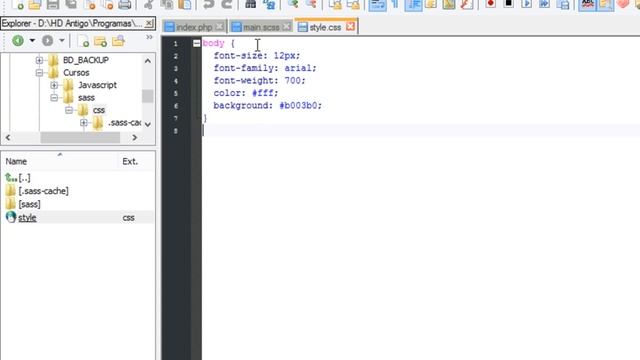Toggle Synchronize Vertical Scrolling icon

335,4
